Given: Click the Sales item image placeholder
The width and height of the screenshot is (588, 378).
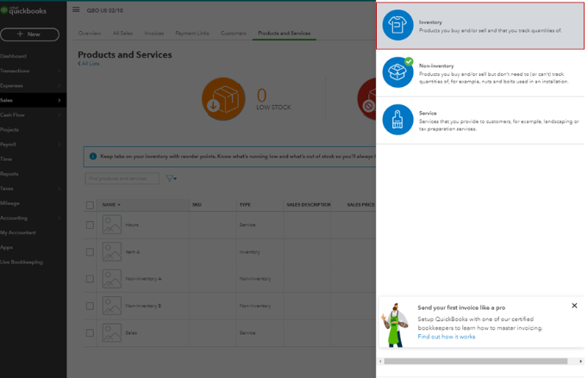Looking at the screenshot, I should (x=112, y=332).
